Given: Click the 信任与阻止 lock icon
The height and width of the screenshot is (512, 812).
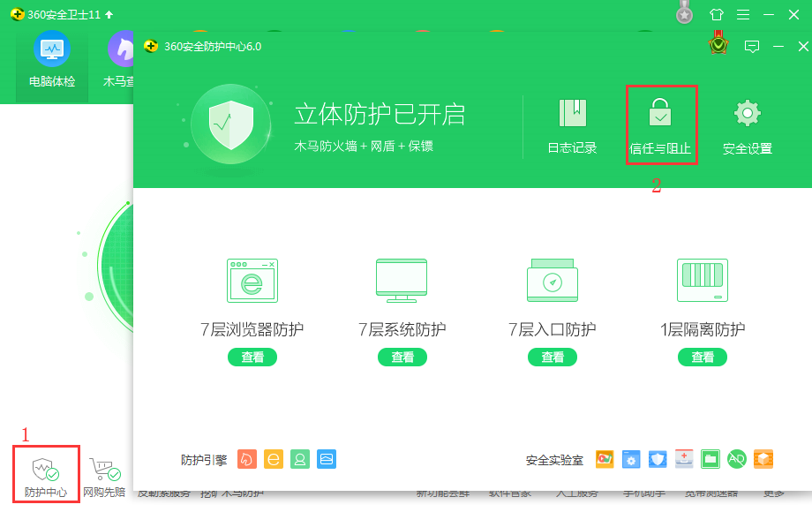Looking at the screenshot, I should point(659,114).
